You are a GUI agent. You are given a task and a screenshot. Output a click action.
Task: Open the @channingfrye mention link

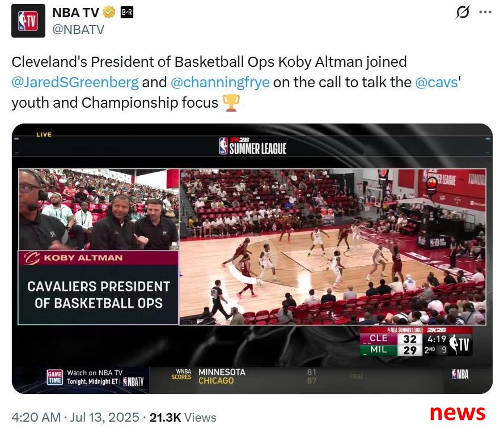[x=220, y=82]
